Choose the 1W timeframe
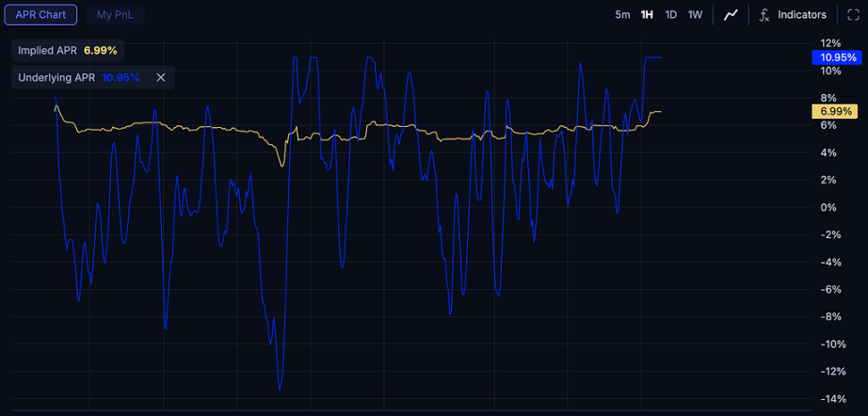The width and height of the screenshot is (868, 416). [695, 14]
